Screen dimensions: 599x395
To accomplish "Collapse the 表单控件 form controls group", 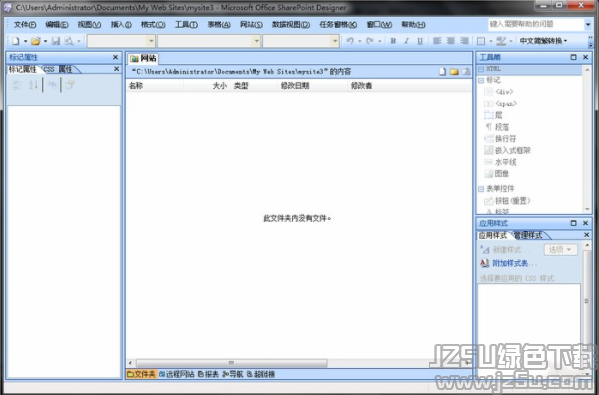I will click(481, 189).
